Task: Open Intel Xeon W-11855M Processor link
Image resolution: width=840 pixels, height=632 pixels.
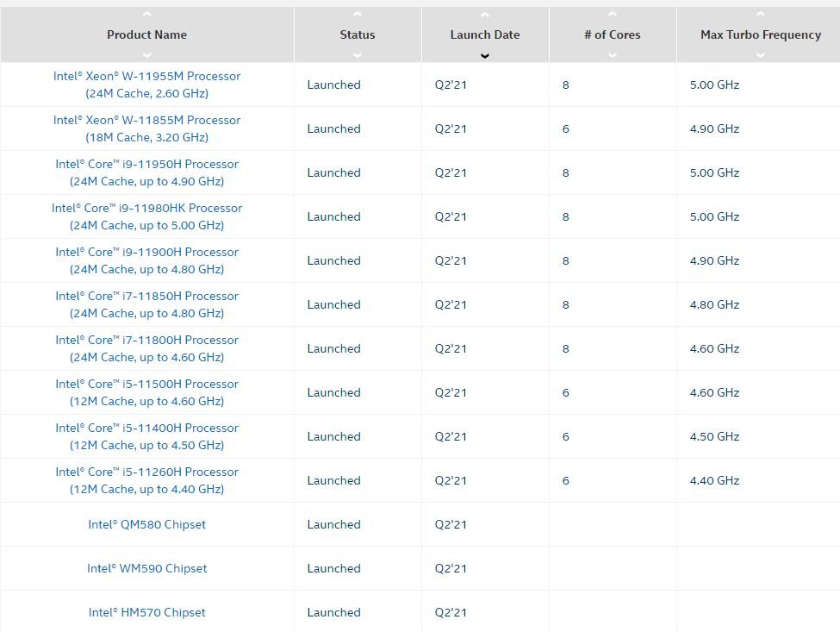Action: [146, 128]
